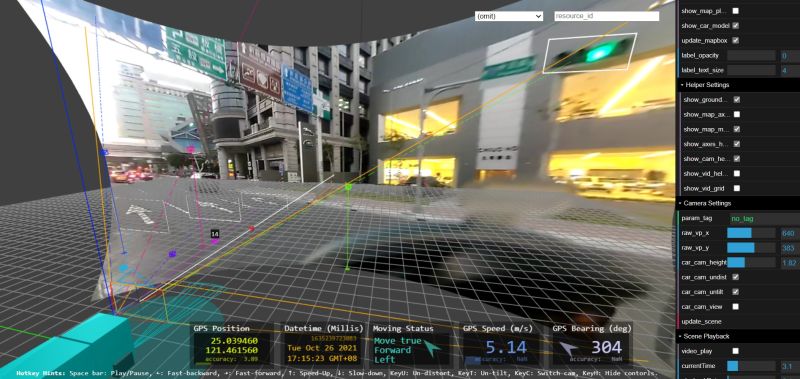The width and height of the screenshot is (800, 379).
Task: Select the white traffic light bounding box
Action: (x=589, y=53)
